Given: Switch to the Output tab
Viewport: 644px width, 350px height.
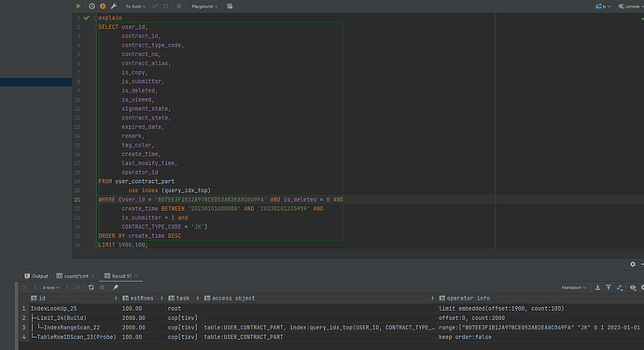Looking at the screenshot, I should [36, 276].
